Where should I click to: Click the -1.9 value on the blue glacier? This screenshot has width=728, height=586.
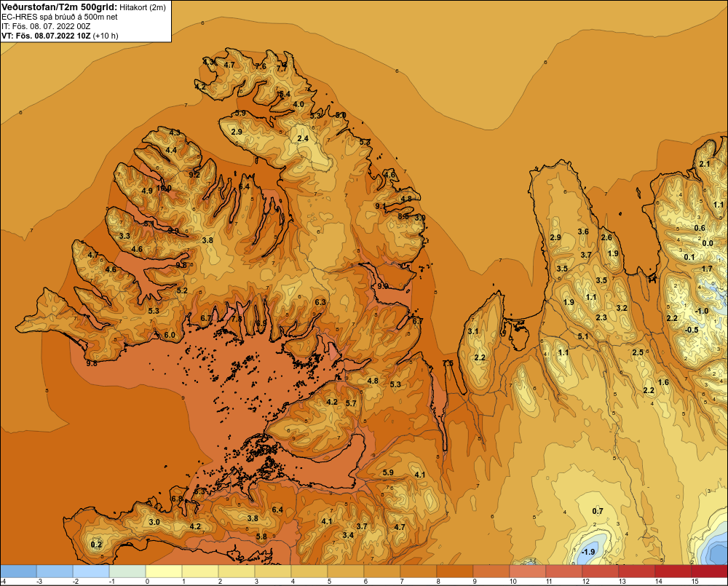pyautogui.click(x=587, y=552)
